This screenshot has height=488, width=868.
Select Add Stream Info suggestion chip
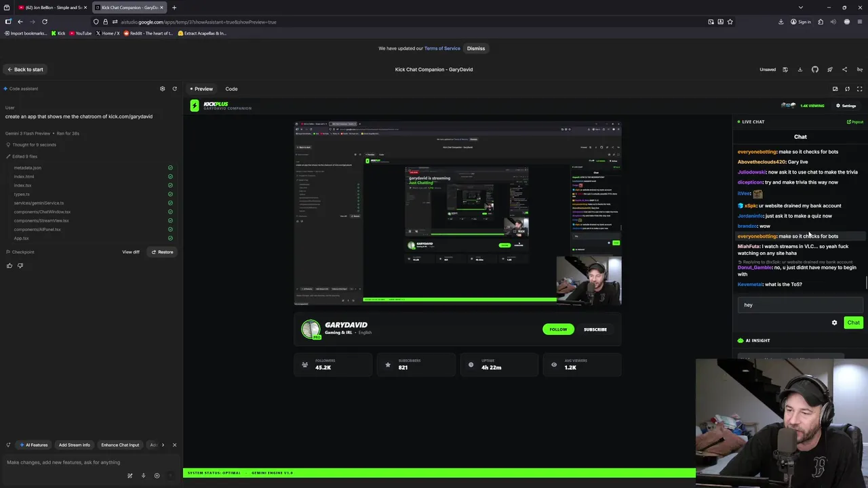click(x=74, y=445)
